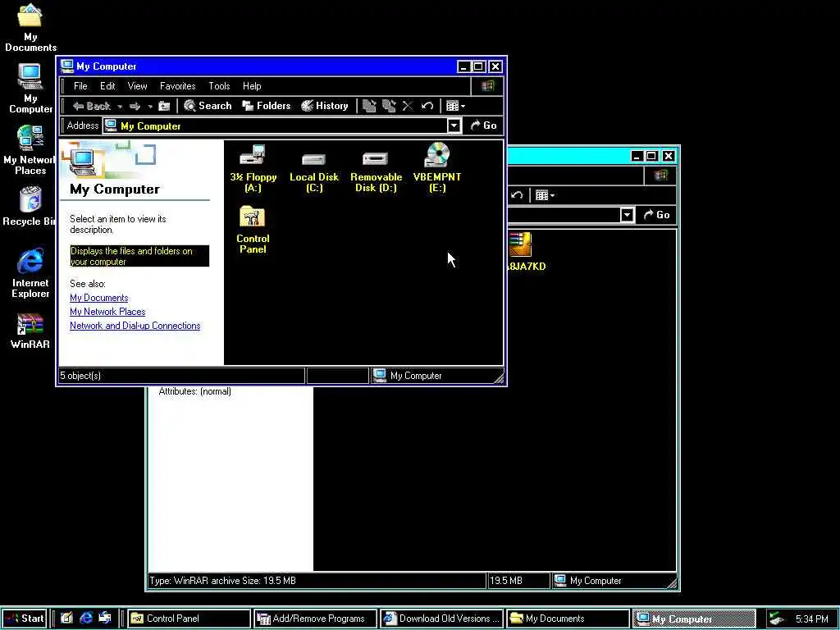Click the My Network Places desktop icon
The width and height of the screenshot is (840, 630).
(x=30, y=151)
